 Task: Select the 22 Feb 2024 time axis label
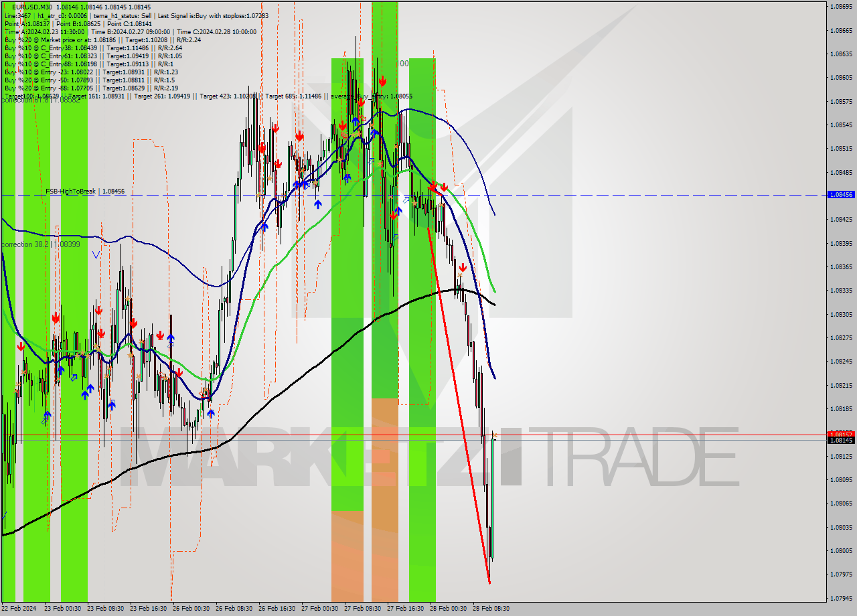click(19, 609)
